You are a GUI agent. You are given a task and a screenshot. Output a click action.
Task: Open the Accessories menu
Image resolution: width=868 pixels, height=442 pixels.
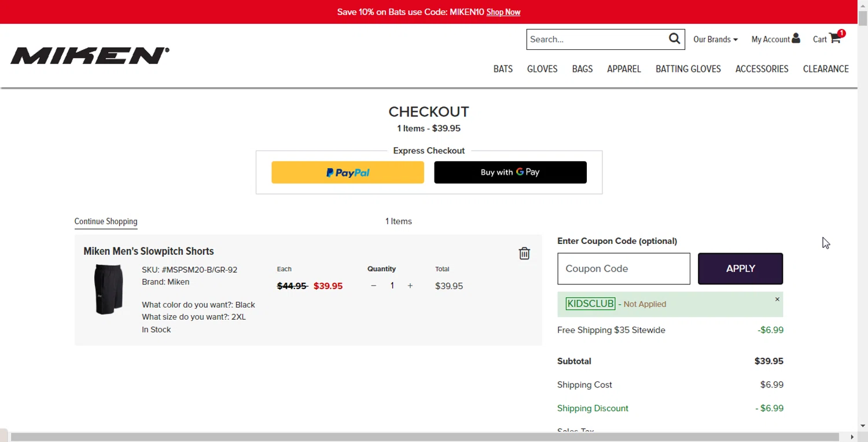click(x=762, y=69)
